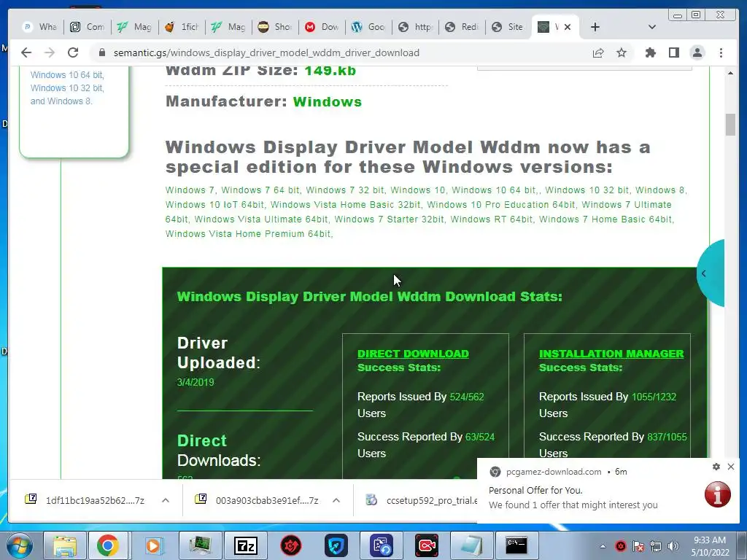Switch to the Dow tab
This screenshot has width=747, height=560.
[322, 27]
